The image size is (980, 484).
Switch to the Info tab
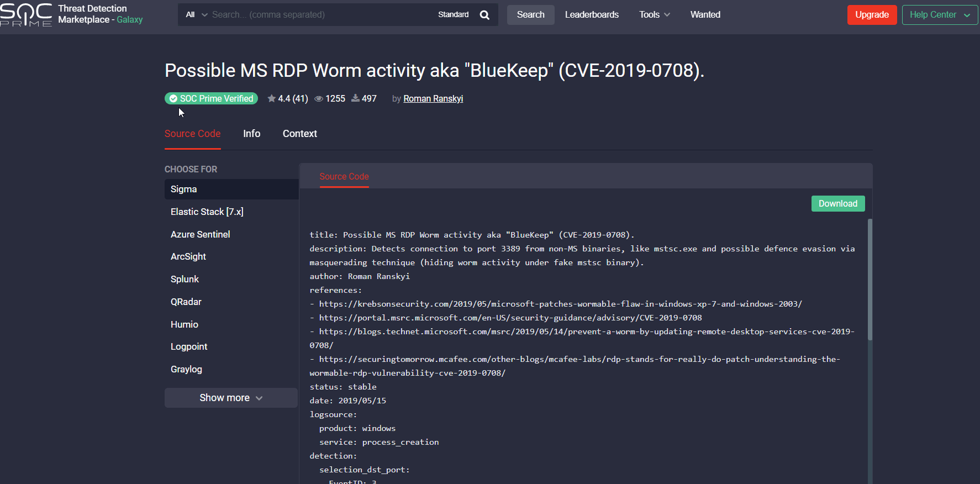(x=251, y=134)
